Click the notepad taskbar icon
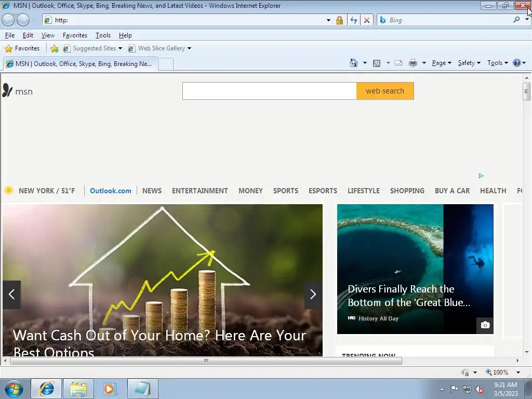Image resolution: width=532 pixels, height=399 pixels. (142, 389)
